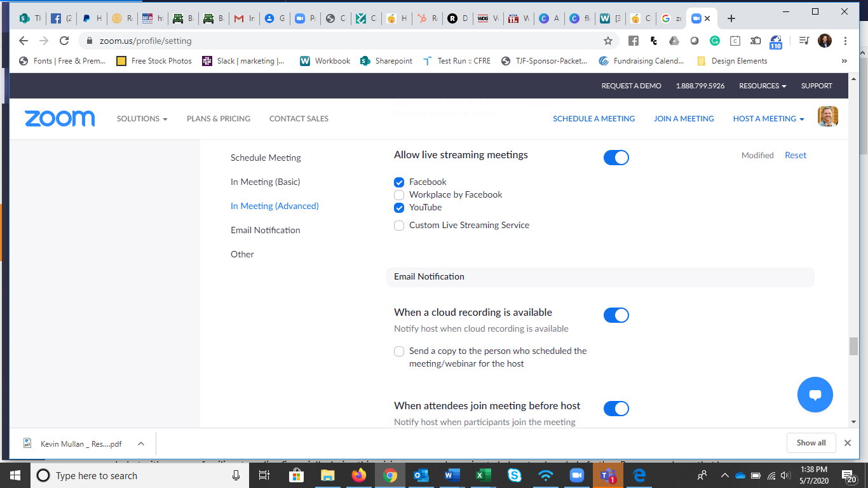868x488 pixels.
Task: Open Excel from the taskbar
Action: click(484, 475)
